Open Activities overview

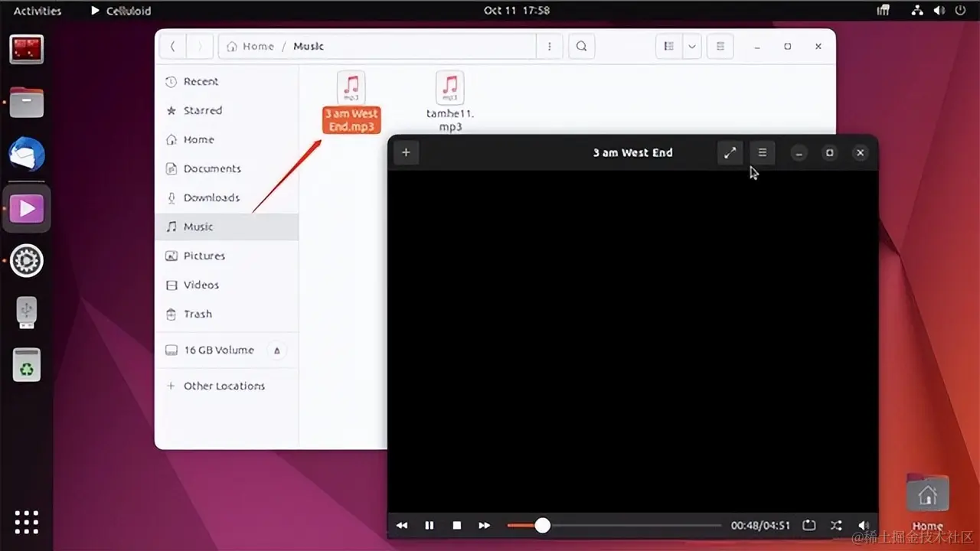pyautogui.click(x=38, y=11)
